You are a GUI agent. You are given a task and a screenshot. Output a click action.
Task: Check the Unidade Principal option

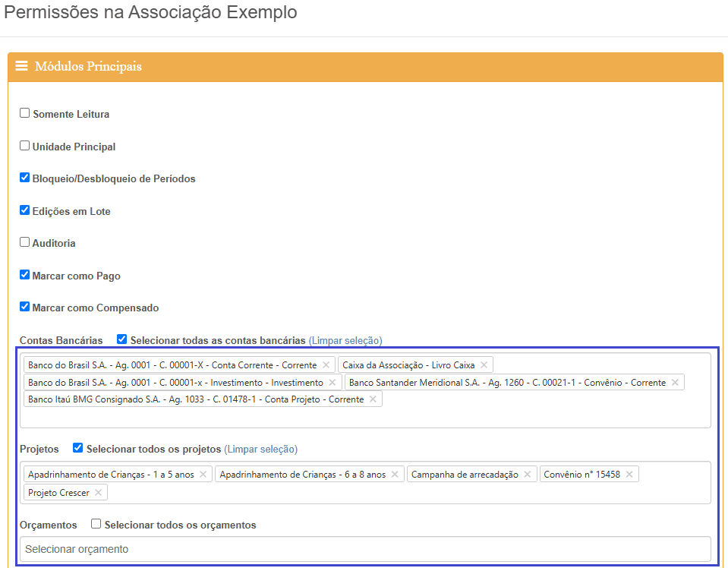click(24, 145)
